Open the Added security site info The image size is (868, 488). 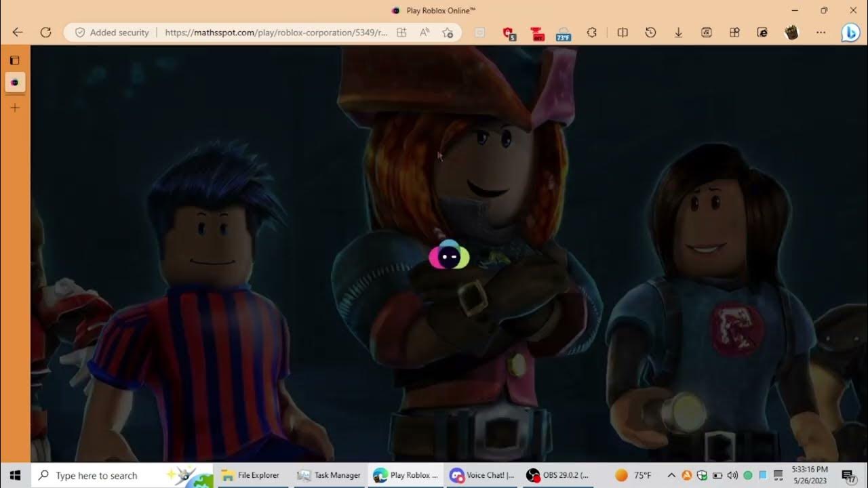(x=111, y=32)
